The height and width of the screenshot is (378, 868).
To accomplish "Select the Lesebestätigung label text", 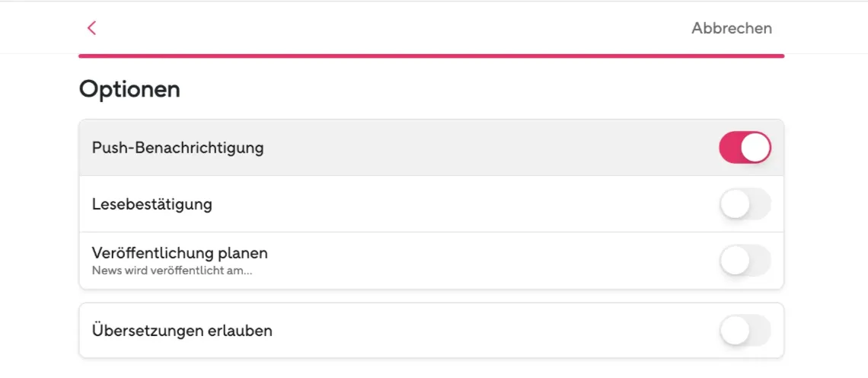I will point(152,204).
